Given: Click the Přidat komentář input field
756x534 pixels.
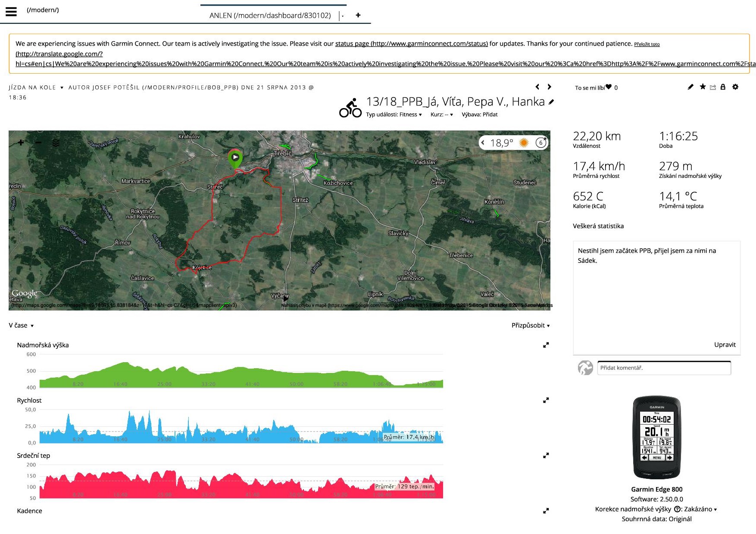Looking at the screenshot, I should (x=664, y=368).
